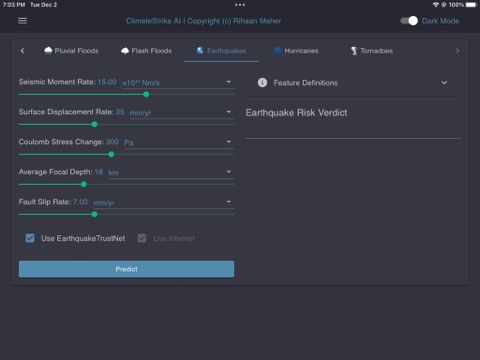Open Coulomb Stress Change unit dropdown
Viewport: 480px width, 360px height.
point(179,143)
